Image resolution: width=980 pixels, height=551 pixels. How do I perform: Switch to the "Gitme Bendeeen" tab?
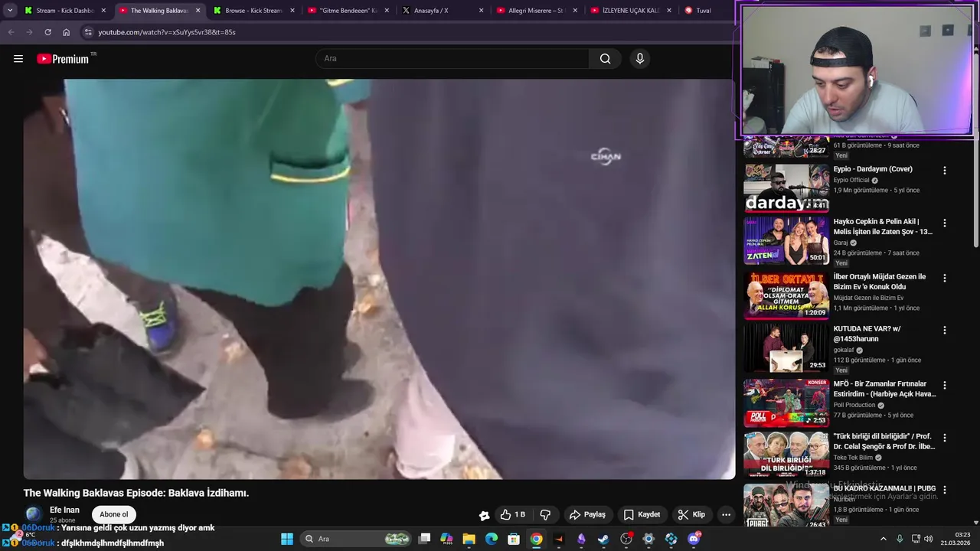click(348, 11)
